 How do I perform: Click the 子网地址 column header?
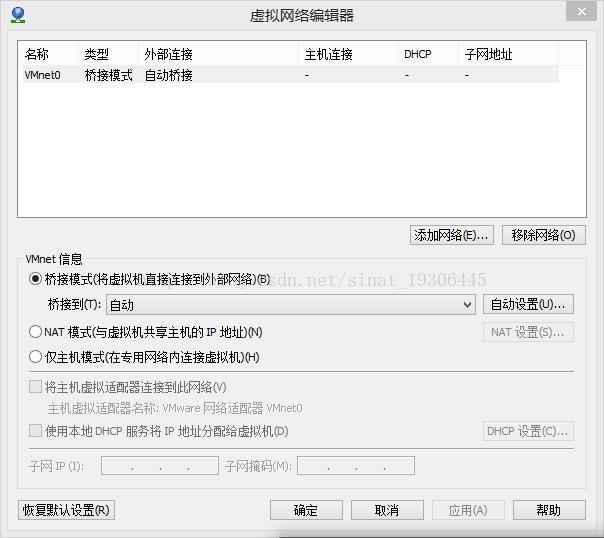(488, 54)
